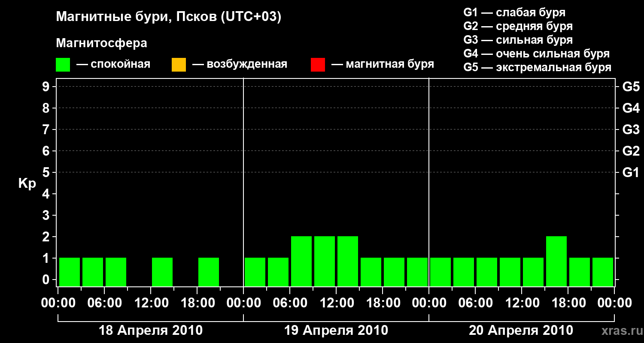Click the red "магнитная буря" legend swatch

click(318, 64)
